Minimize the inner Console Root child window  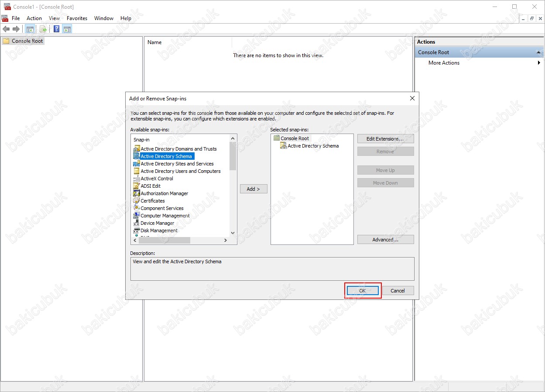(x=524, y=18)
